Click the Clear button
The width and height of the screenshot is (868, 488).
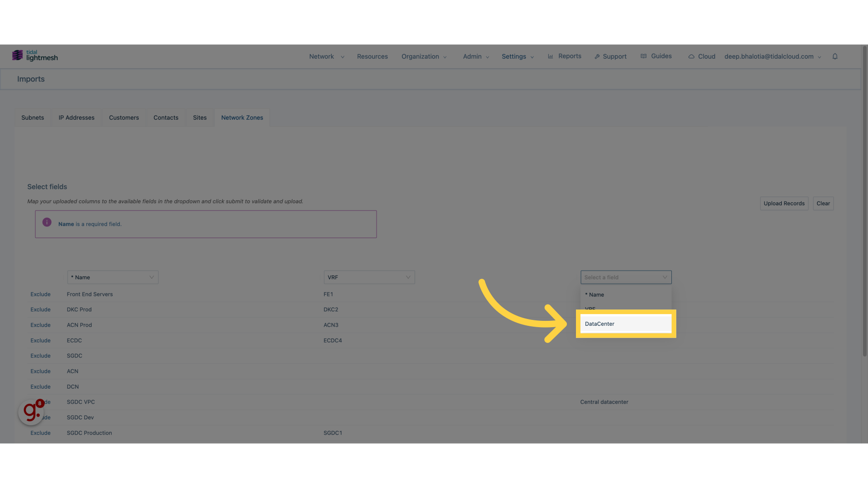point(823,203)
